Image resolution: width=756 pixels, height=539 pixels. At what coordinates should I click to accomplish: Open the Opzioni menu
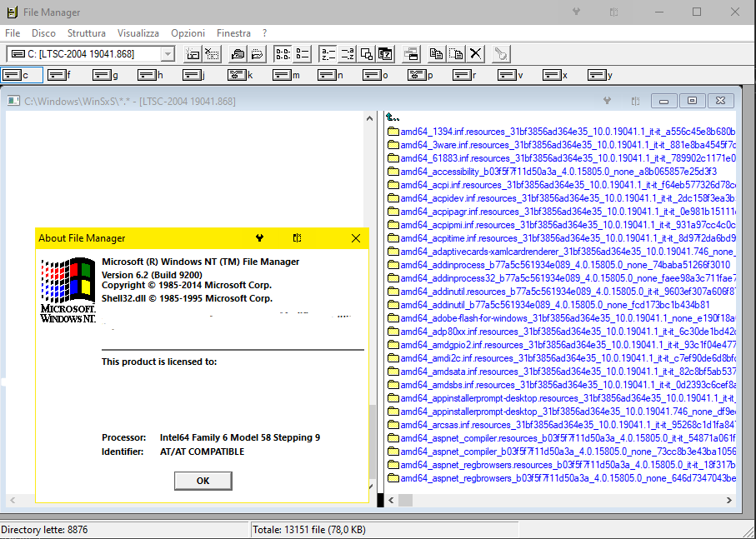pos(188,33)
